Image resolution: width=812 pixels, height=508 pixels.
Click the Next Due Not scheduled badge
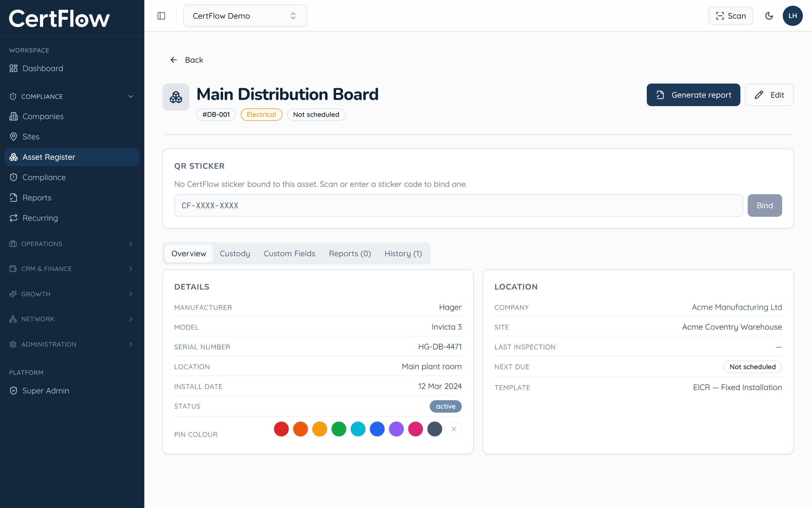click(753, 367)
